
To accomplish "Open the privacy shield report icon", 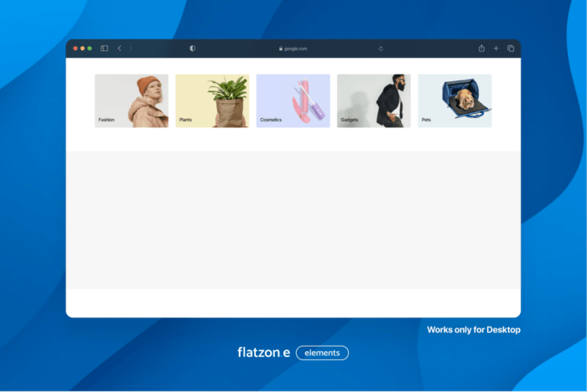I will [192, 49].
